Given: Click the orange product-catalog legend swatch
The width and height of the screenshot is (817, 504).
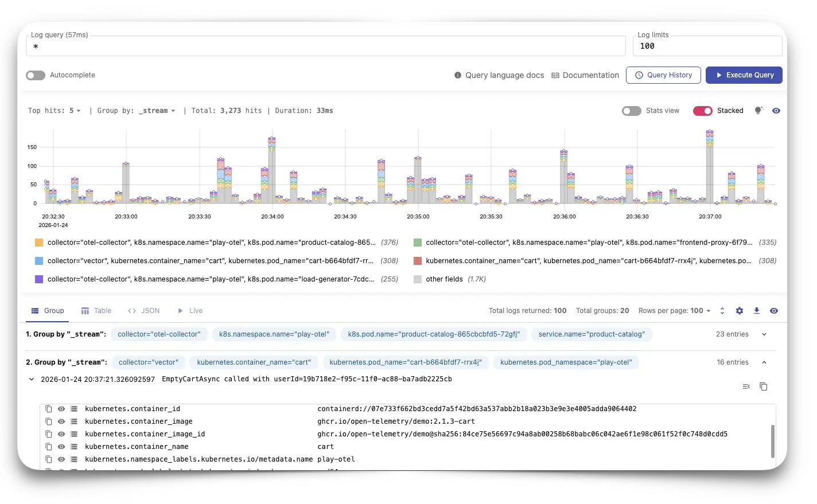Looking at the screenshot, I should pos(39,243).
